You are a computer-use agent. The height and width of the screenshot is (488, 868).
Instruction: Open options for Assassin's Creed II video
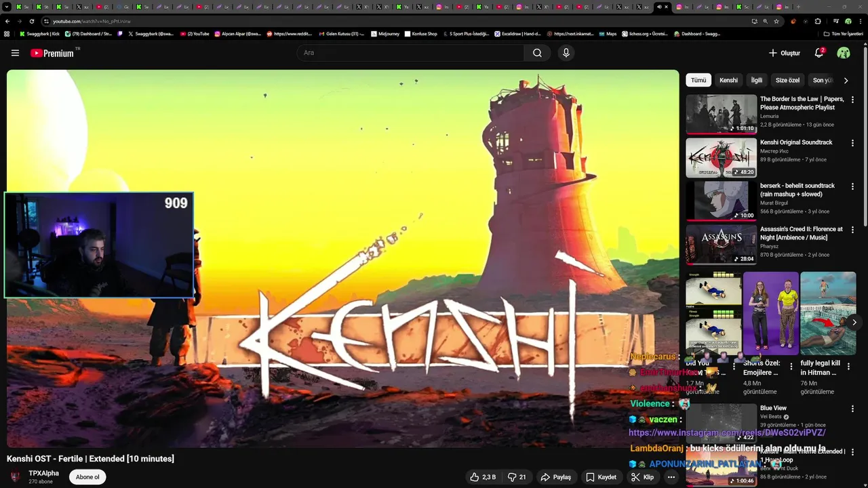coord(852,230)
